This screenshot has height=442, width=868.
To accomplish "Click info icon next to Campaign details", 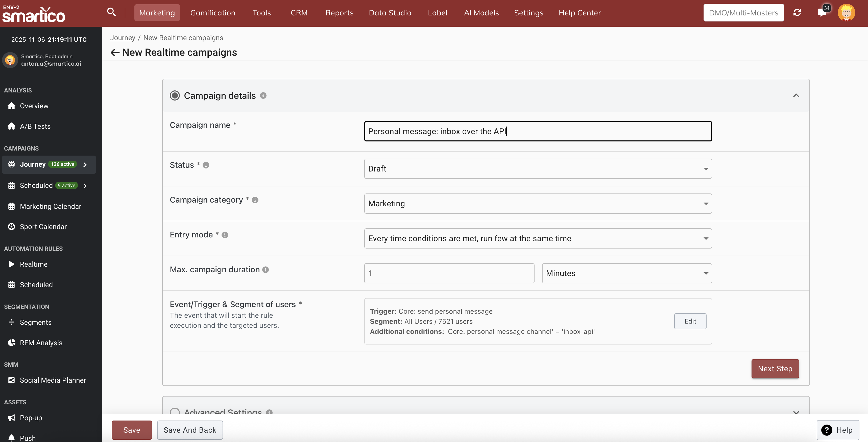I will pos(263,96).
